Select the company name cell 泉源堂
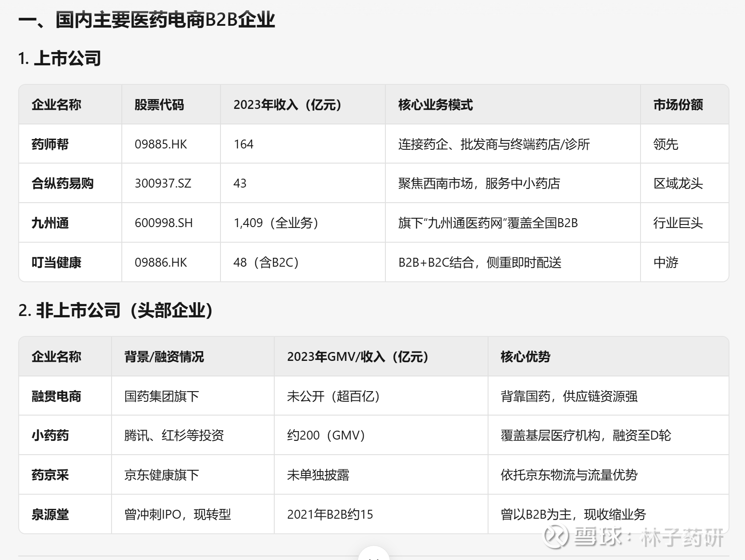745x560 pixels. click(50, 514)
